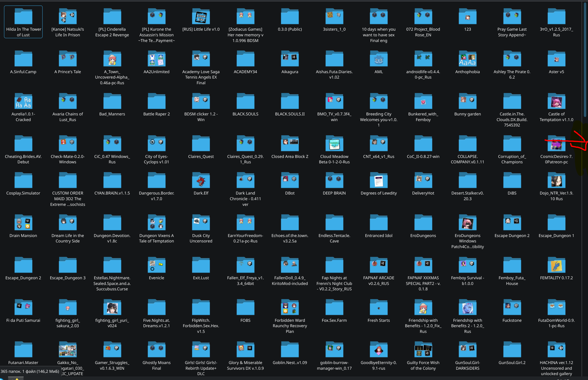Click the vertical scrollbar on the right

point(585,59)
